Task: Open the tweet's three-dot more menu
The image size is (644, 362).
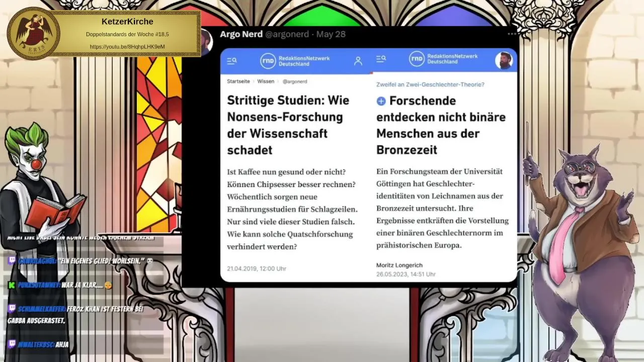Action: [x=512, y=34]
